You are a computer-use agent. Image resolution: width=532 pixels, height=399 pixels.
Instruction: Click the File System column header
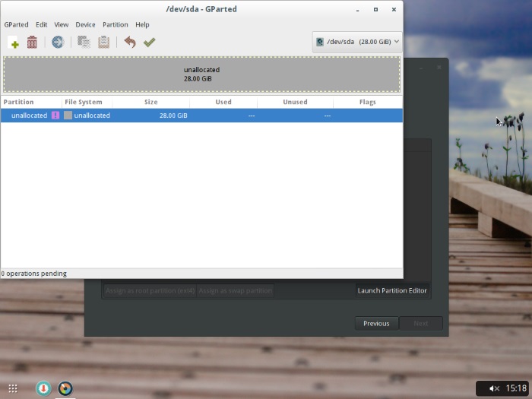point(87,102)
